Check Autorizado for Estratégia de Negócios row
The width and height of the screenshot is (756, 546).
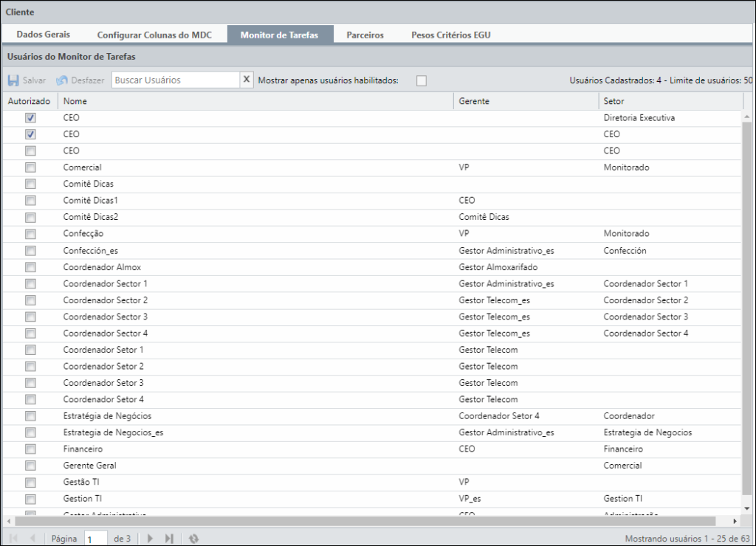click(30, 416)
